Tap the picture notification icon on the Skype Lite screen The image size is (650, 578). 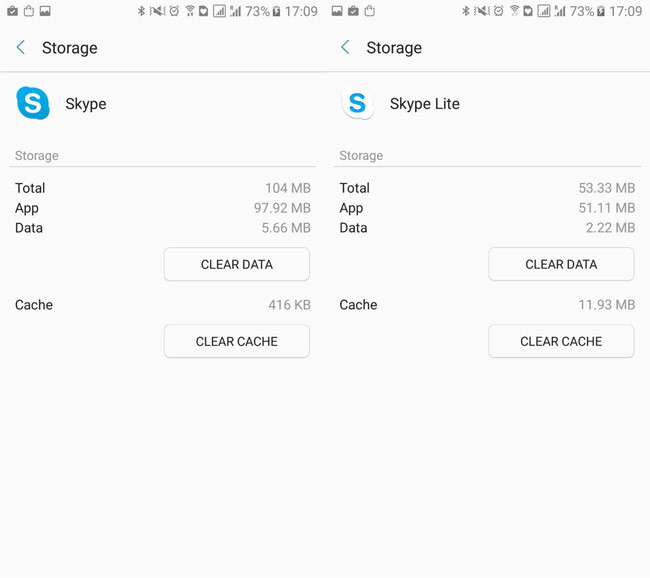[337, 11]
